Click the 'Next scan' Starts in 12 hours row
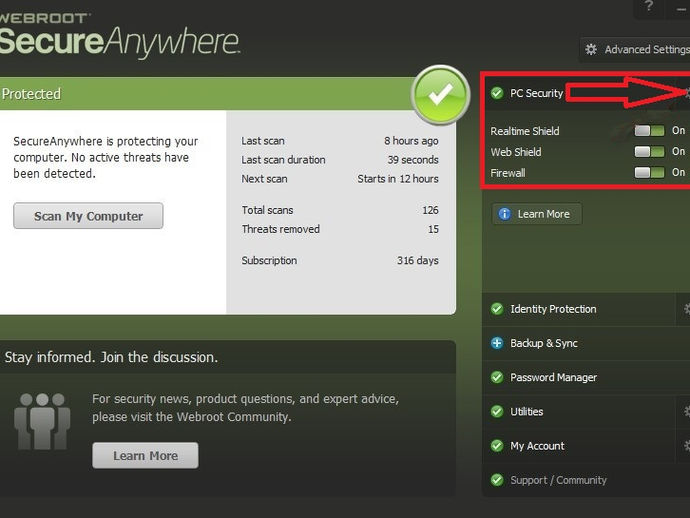The image size is (690, 518). coord(340,179)
